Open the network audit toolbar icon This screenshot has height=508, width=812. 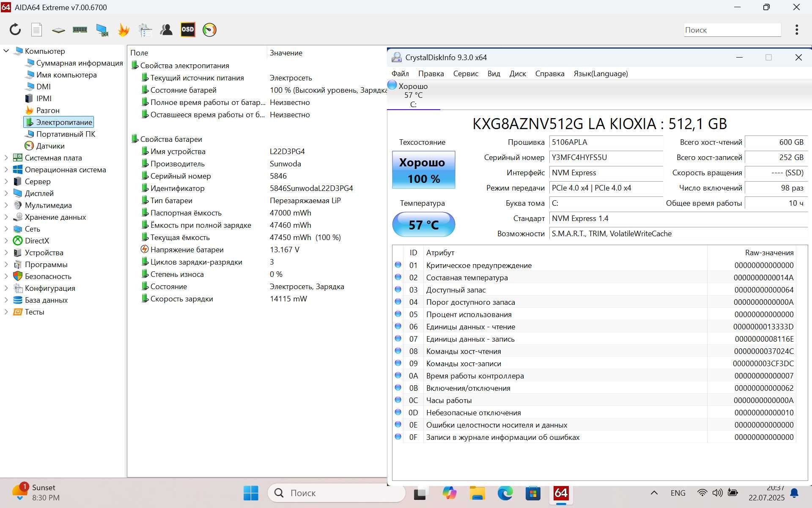click(x=145, y=30)
